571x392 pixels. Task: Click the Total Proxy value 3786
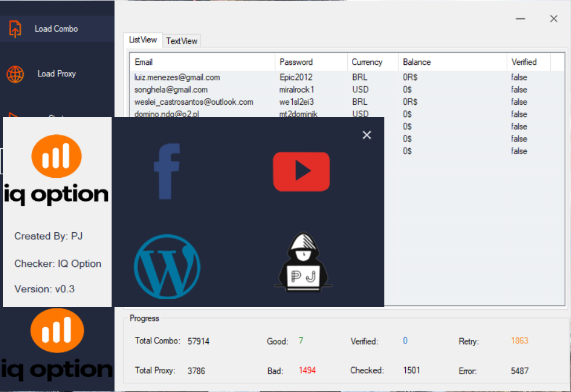point(197,371)
